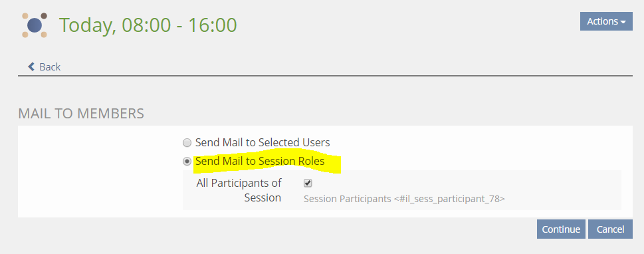
Task: Click the MAIL TO MEMBERS heading
Action: [x=81, y=114]
